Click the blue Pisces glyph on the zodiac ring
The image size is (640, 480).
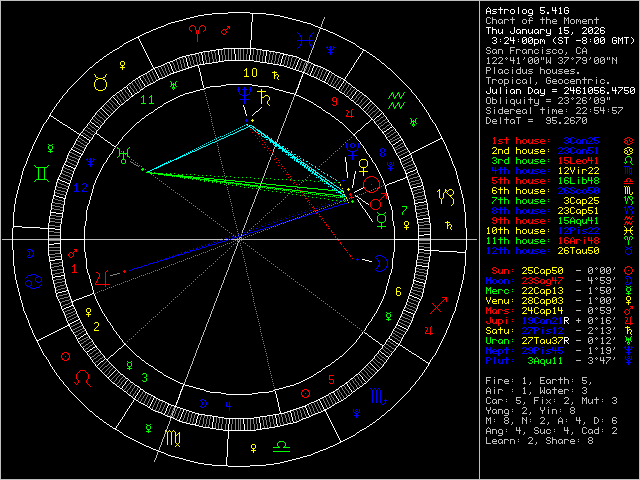point(306,41)
